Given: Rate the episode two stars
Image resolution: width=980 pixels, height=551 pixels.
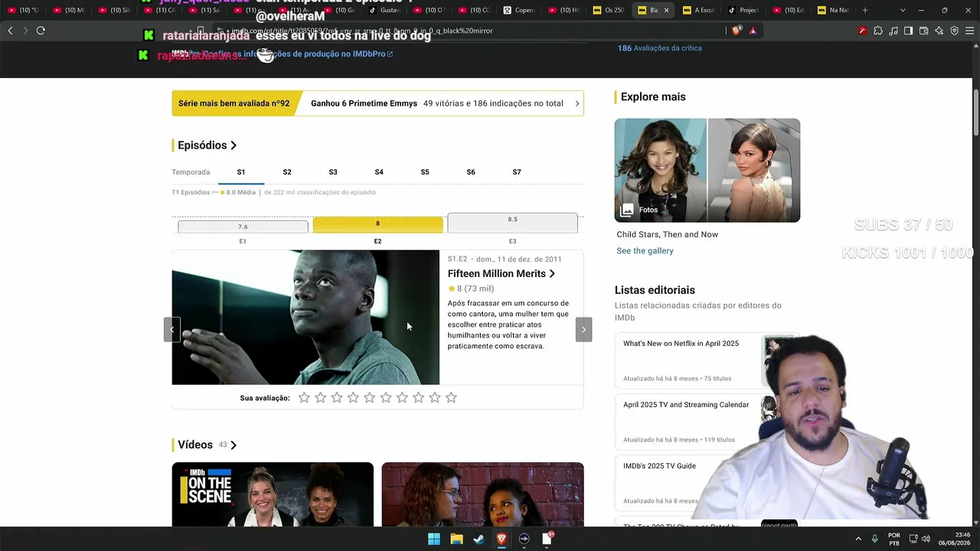Looking at the screenshot, I should 320,398.
